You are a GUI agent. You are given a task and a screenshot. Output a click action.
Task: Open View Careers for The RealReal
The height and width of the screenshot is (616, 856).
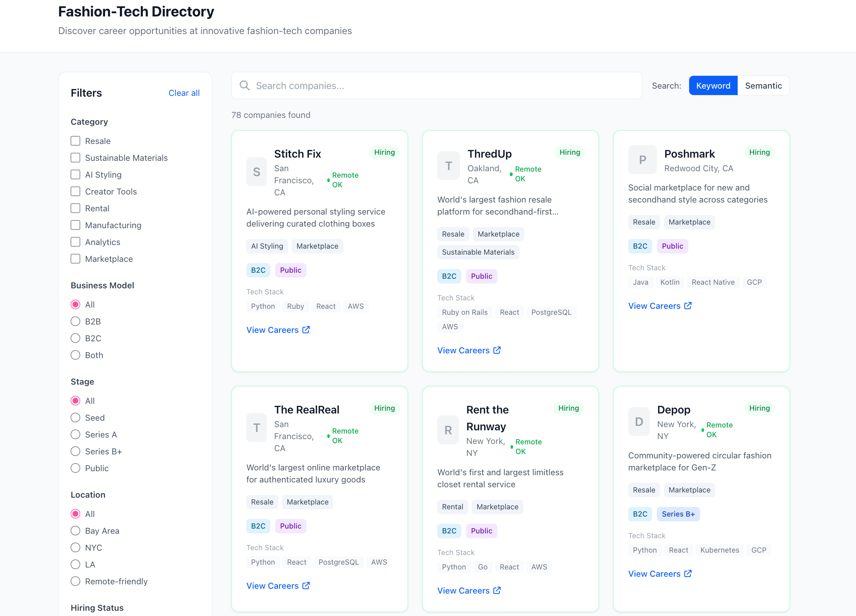click(278, 586)
